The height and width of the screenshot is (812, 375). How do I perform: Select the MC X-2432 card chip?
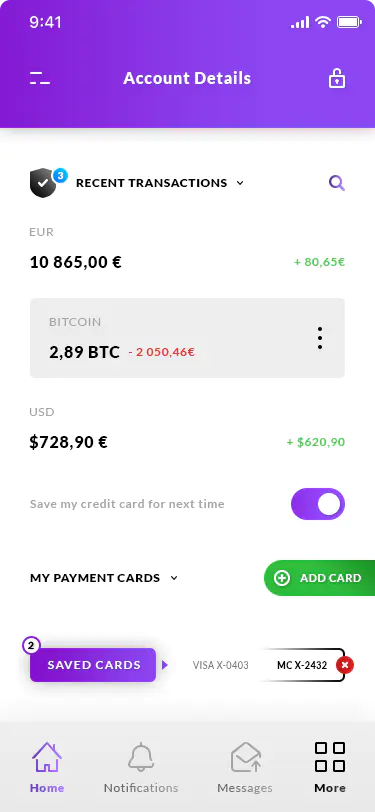[x=302, y=665]
